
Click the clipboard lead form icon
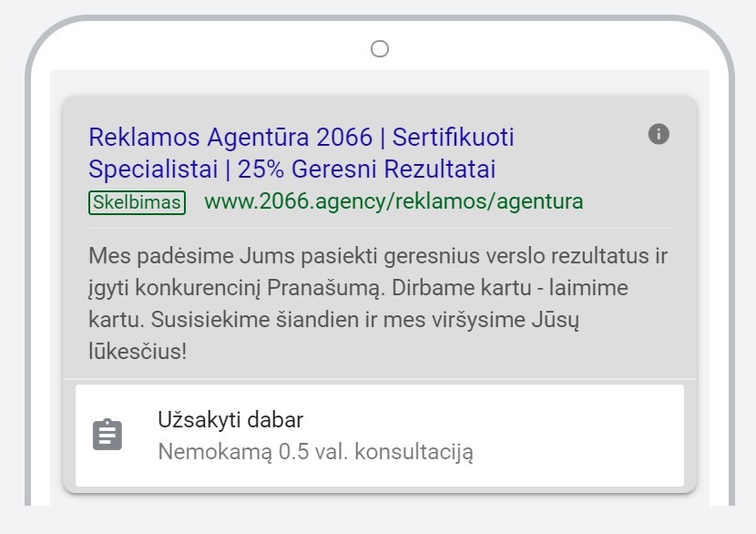(x=107, y=435)
